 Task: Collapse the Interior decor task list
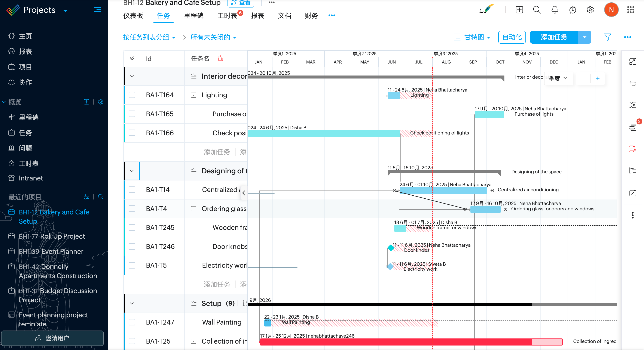(132, 76)
